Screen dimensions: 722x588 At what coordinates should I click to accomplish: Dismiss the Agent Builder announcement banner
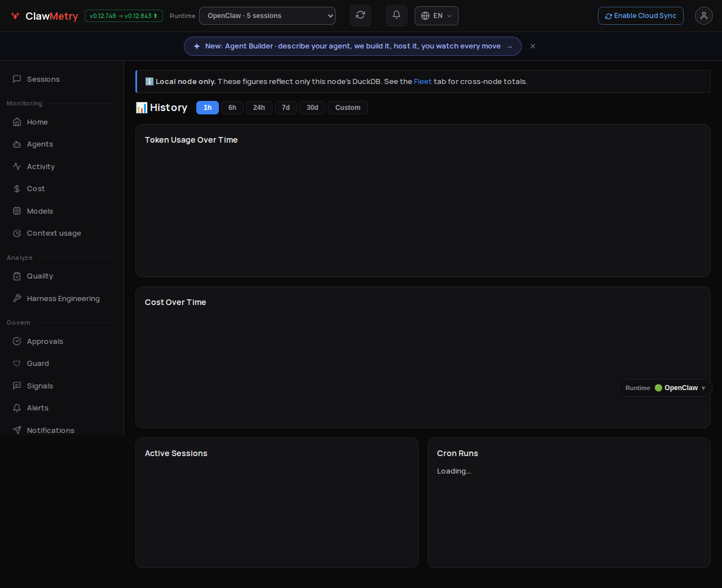point(532,46)
